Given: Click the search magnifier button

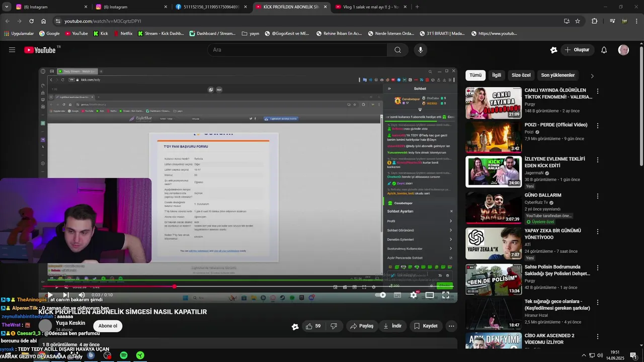Looking at the screenshot, I should (397, 50).
